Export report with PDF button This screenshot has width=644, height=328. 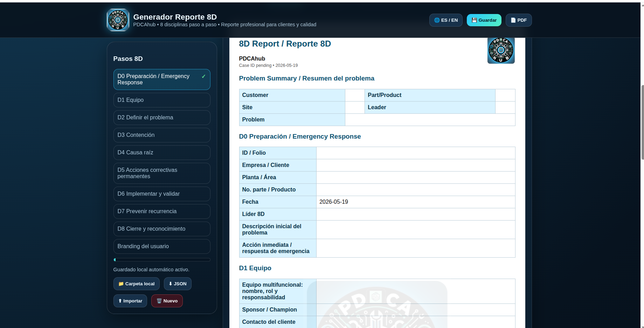[519, 20]
